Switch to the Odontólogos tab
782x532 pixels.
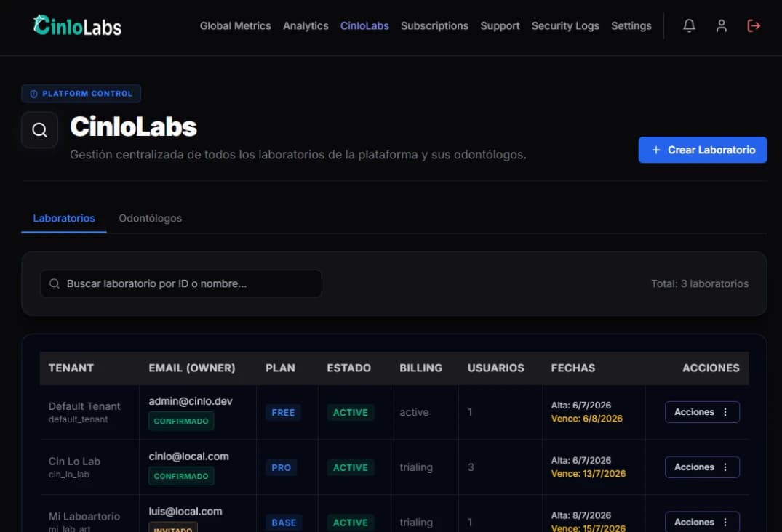point(150,218)
